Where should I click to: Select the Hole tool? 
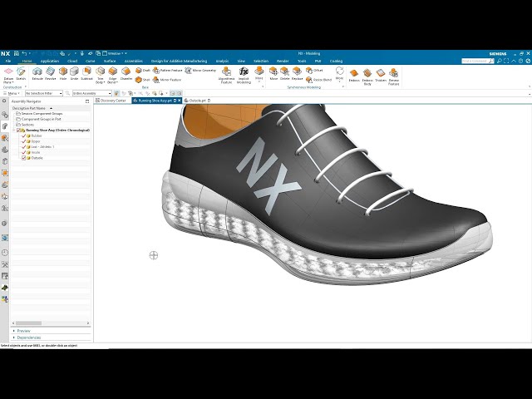(63, 74)
